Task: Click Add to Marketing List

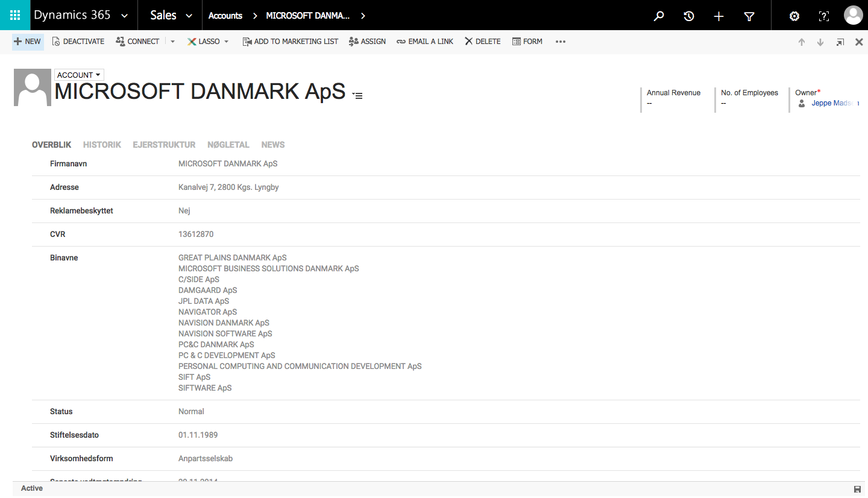Action: tap(291, 42)
